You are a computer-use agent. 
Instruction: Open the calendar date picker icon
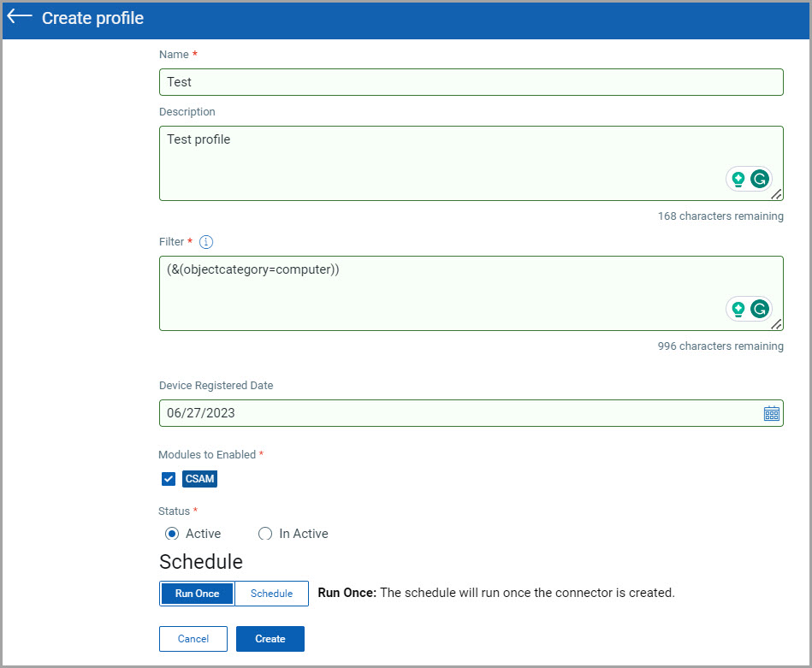tap(771, 413)
